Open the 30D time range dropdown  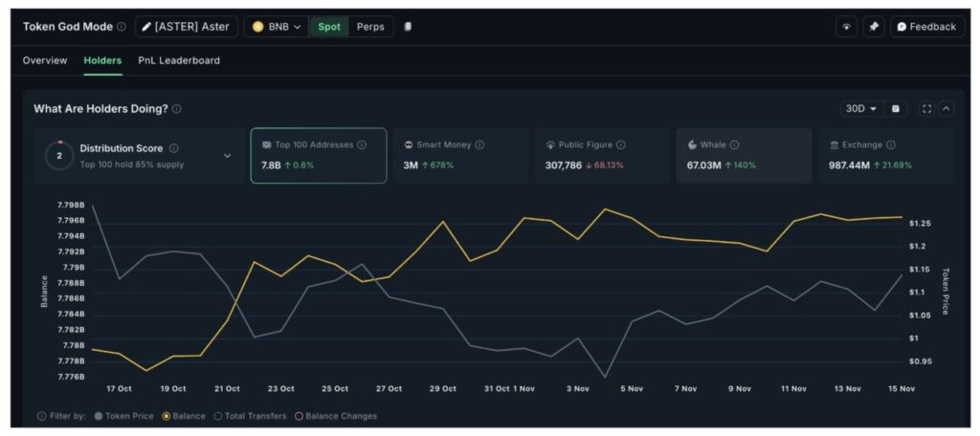pyautogui.click(x=860, y=109)
